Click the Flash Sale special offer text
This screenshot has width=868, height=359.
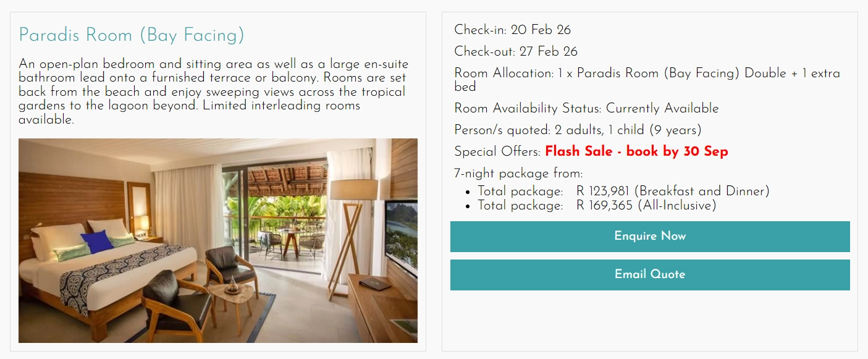tap(636, 151)
